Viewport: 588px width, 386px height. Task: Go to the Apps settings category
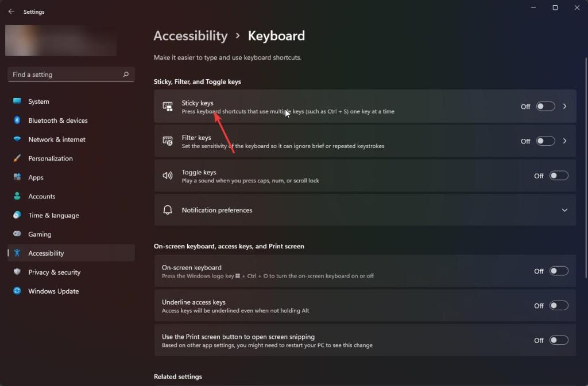(x=36, y=177)
